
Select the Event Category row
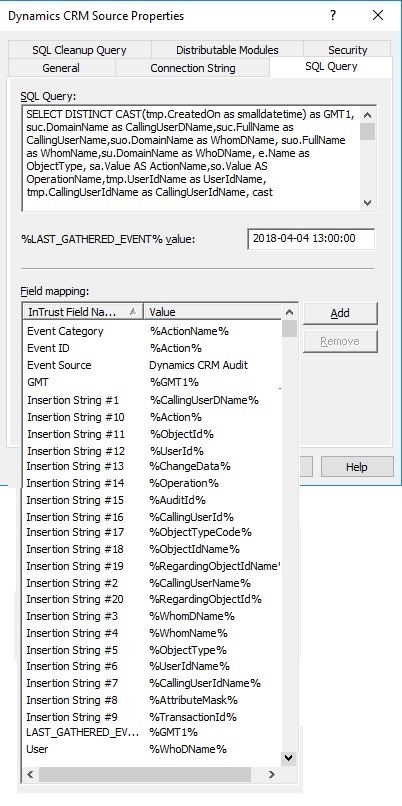tap(153, 331)
